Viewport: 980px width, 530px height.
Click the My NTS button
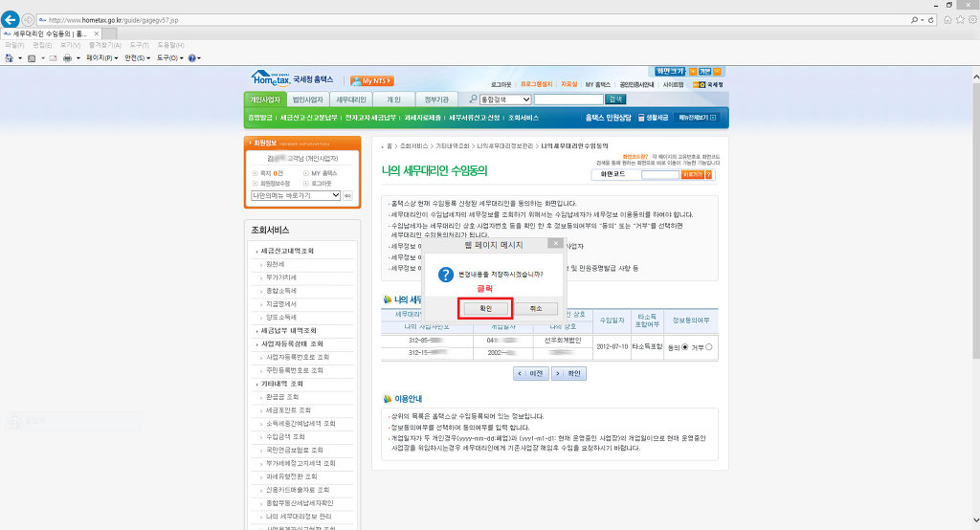pyautogui.click(x=372, y=81)
